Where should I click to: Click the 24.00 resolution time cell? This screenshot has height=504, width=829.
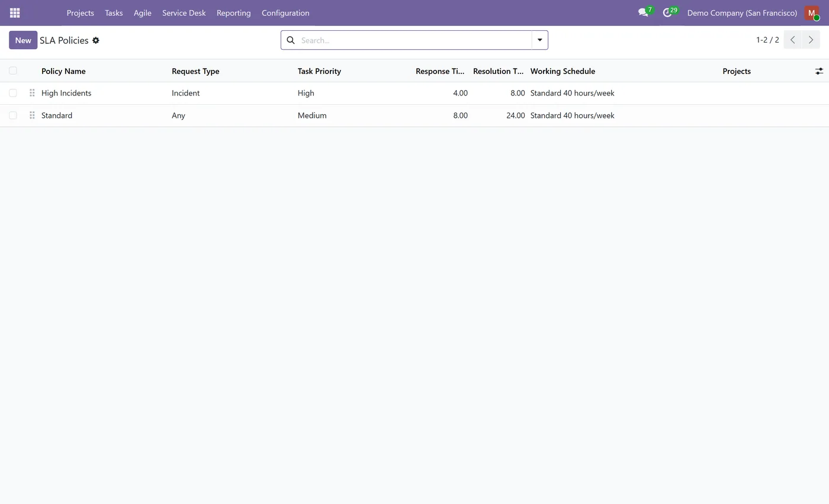(x=515, y=115)
